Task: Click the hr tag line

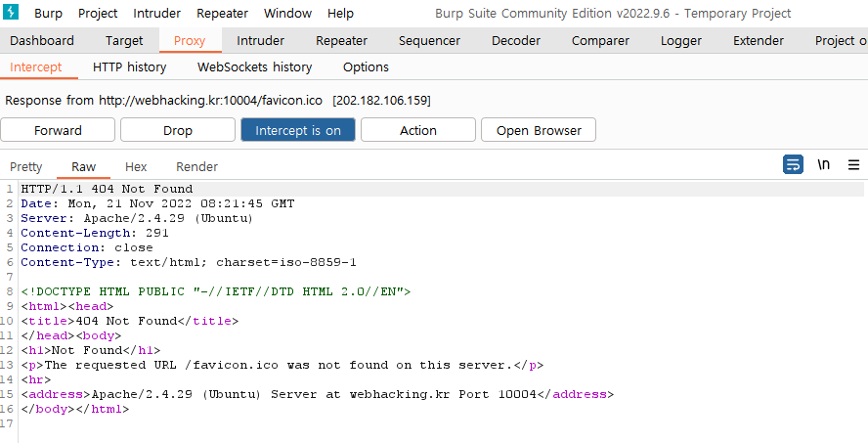Action: point(36,379)
